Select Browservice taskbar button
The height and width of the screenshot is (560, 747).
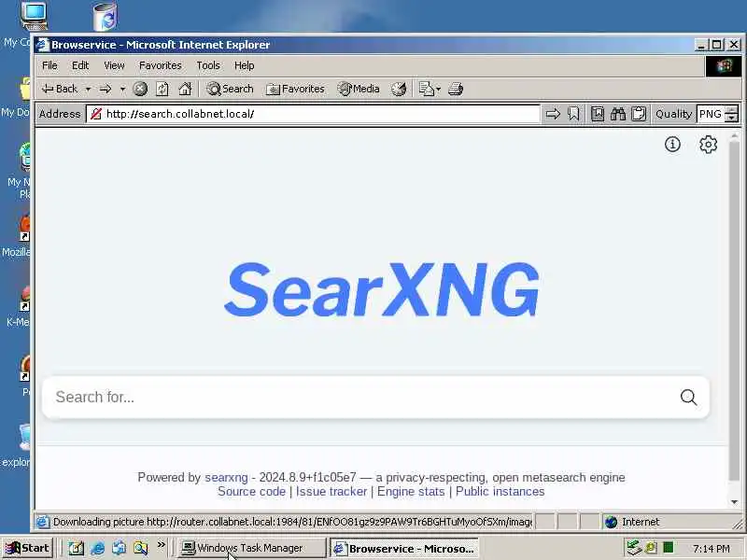click(x=404, y=548)
